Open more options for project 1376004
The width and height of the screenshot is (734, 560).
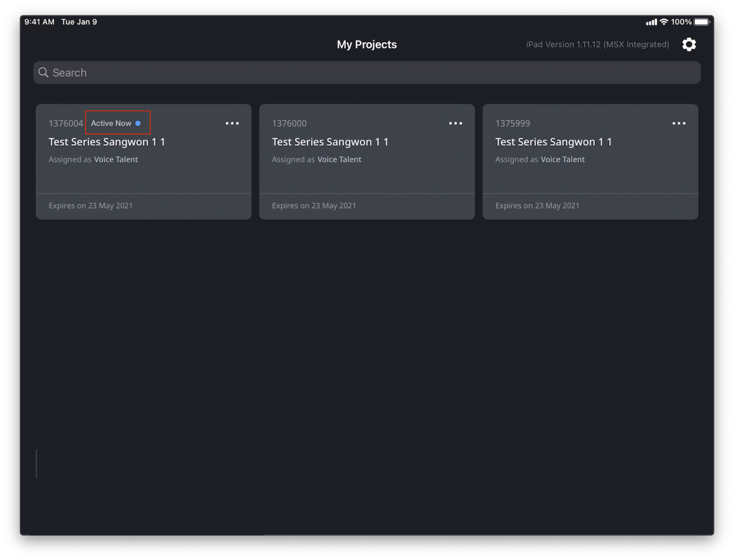[x=232, y=123]
